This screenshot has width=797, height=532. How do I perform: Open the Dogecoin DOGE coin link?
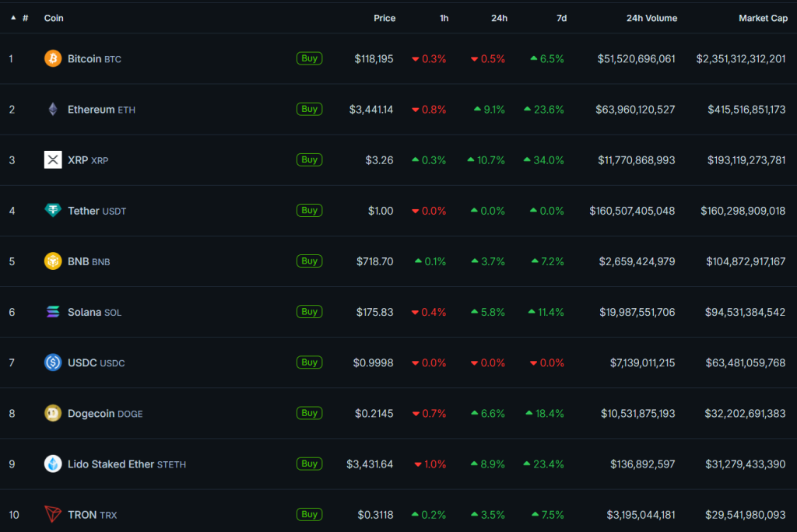point(105,414)
